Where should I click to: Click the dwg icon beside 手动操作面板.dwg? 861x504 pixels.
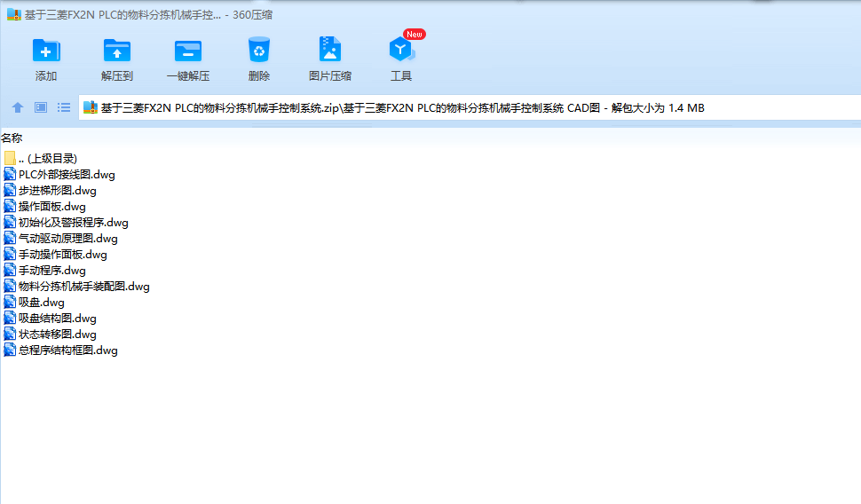pos(10,254)
